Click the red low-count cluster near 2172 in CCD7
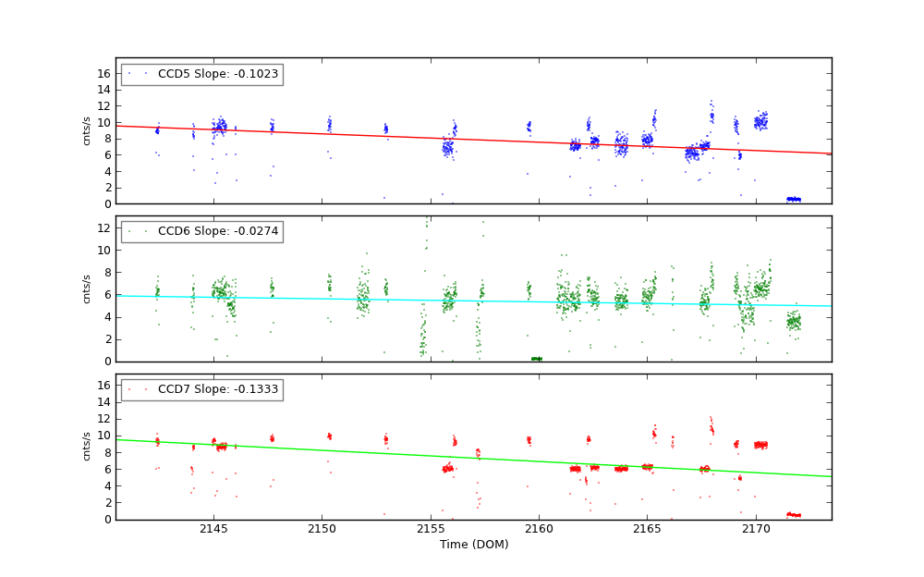Screen dimensions: 924x577 793,514
